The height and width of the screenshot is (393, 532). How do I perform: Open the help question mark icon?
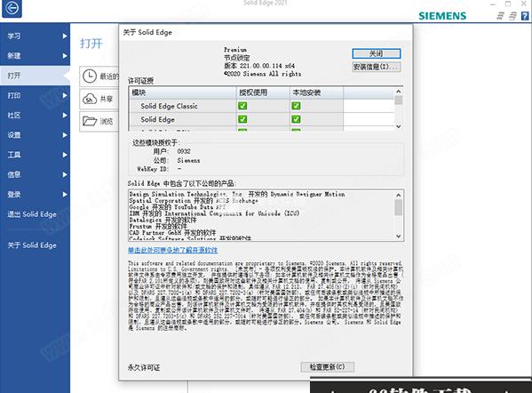click(x=525, y=16)
